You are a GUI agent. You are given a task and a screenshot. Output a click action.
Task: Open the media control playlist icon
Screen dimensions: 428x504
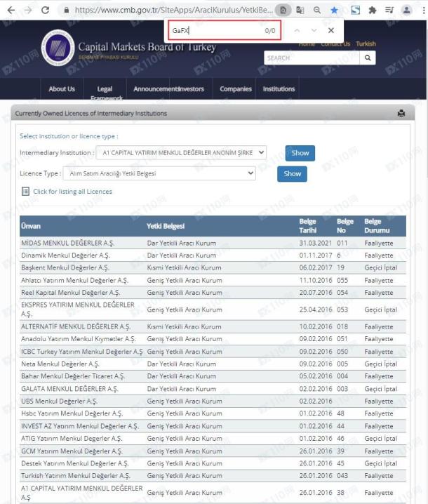[x=389, y=11]
